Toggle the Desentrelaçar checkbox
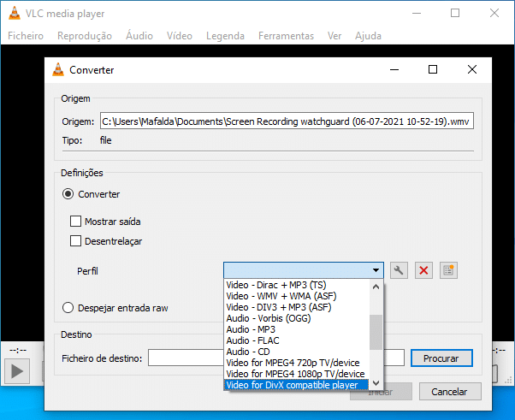Viewport: 515px width, 420px height. [x=75, y=241]
